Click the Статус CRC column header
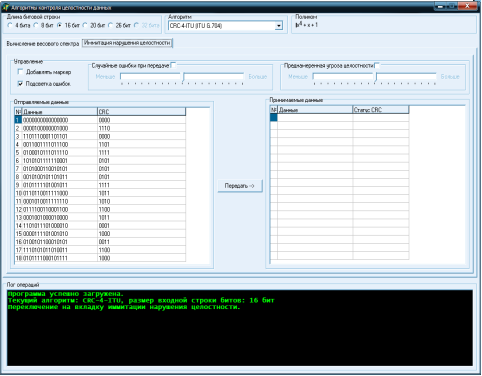The width and height of the screenshot is (482, 376). (381, 110)
